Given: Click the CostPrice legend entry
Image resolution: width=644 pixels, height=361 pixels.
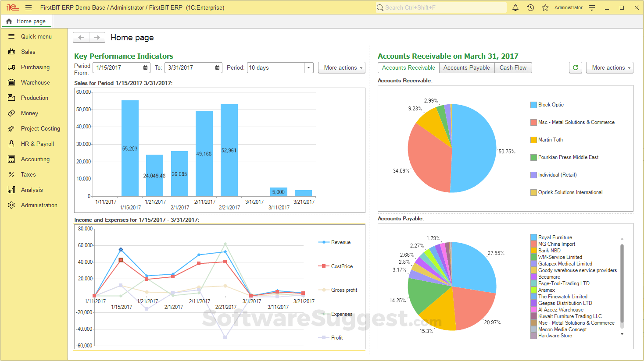Looking at the screenshot, I should [336, 266].
